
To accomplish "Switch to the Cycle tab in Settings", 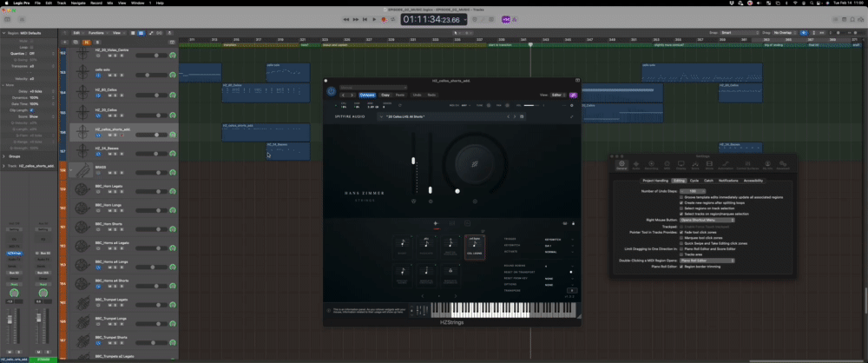I will click(694, 181).
